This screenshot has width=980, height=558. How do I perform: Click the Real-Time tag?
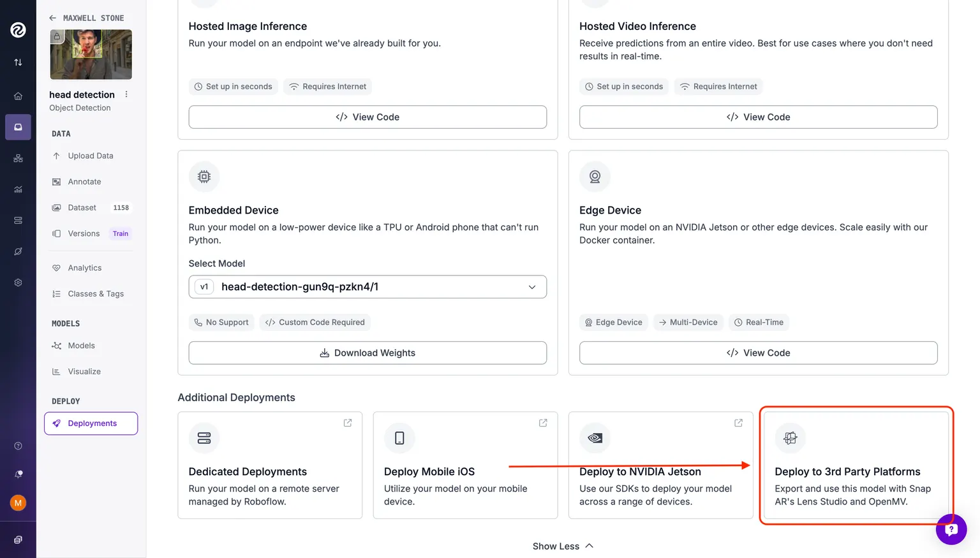click(759, 323)
